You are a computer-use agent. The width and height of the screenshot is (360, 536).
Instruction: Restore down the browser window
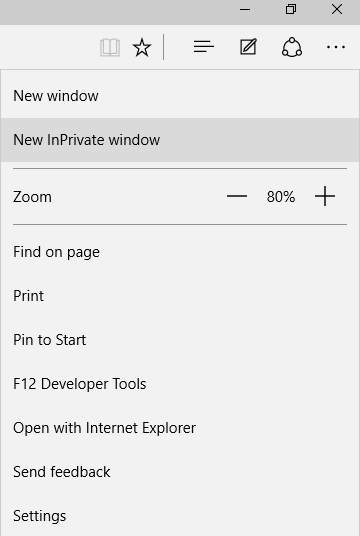point(291,10)
